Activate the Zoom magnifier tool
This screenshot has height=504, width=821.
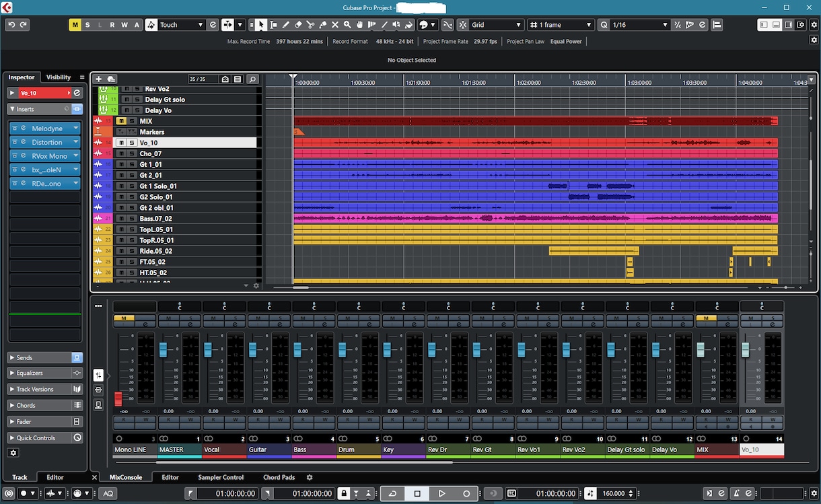tap(347, 25)
